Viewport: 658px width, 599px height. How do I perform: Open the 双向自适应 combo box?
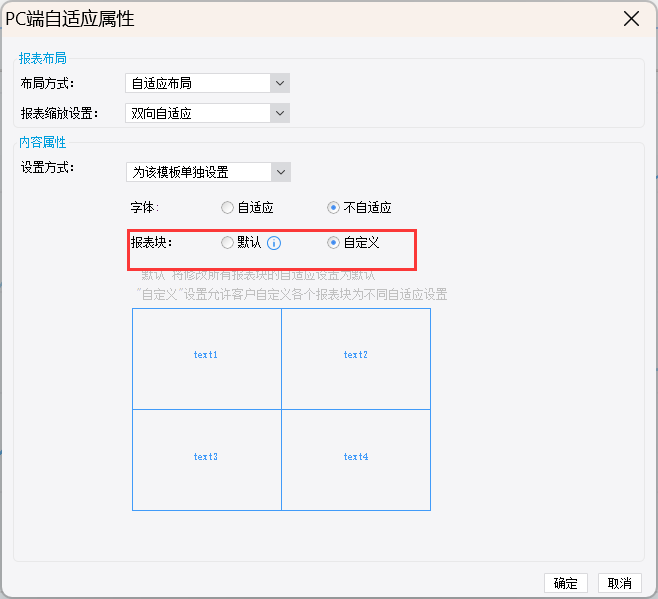[x=207, y=113]
